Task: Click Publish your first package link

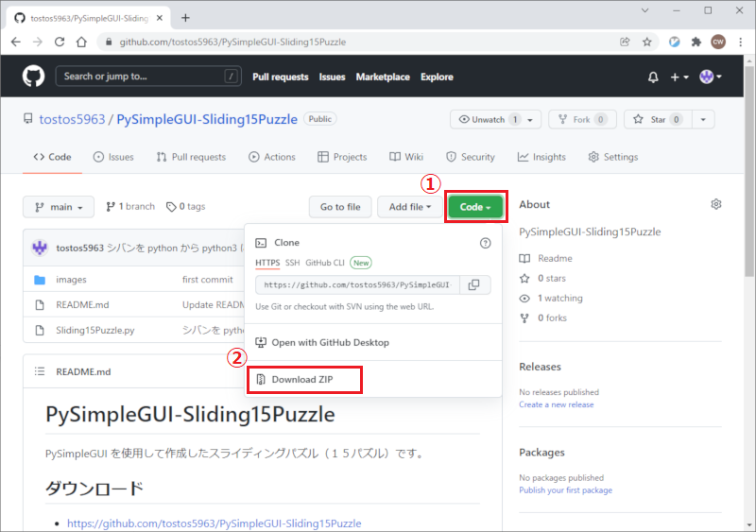Action: [565, 490]
